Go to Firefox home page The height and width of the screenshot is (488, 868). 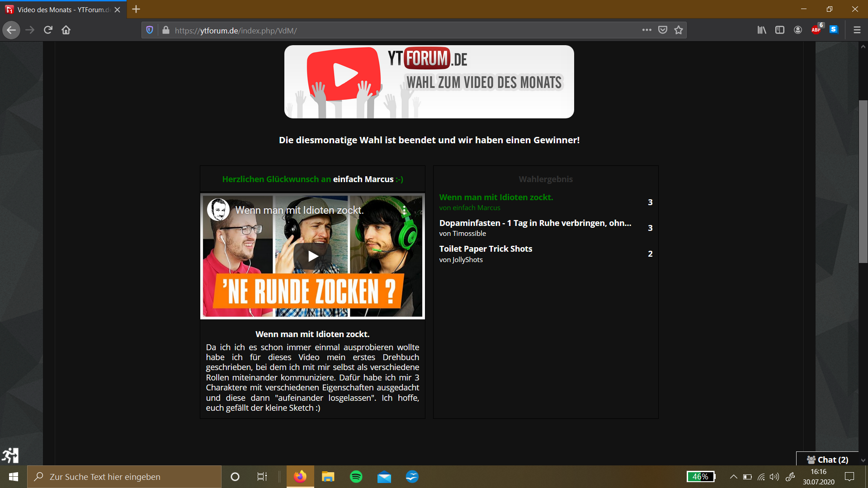coord(66,30)
